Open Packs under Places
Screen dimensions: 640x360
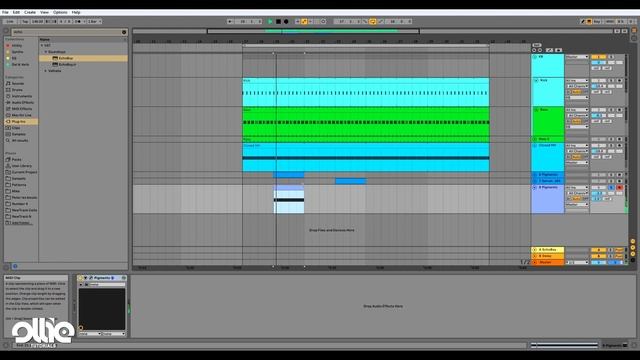click(x=16, y=160)
